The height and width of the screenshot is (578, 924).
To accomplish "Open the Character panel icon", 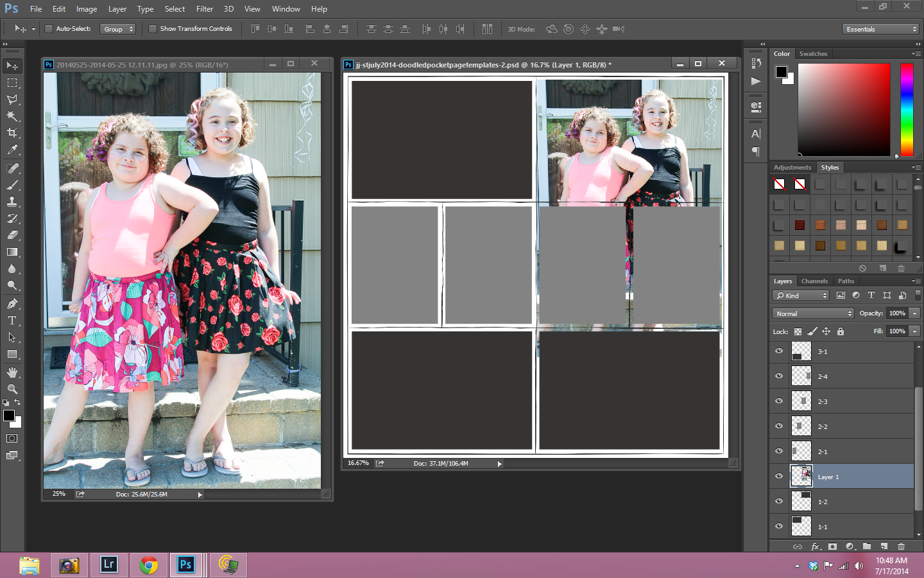I will [x=756, y=134].
